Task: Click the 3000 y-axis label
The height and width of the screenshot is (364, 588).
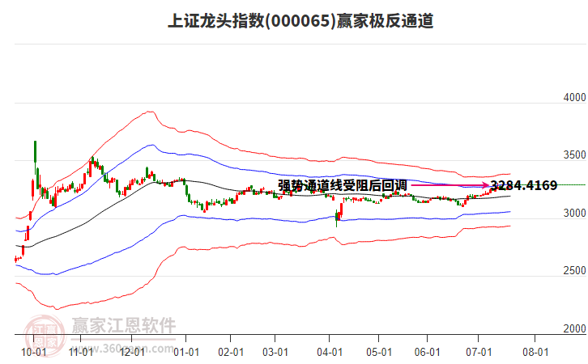Action: [574, 213]
